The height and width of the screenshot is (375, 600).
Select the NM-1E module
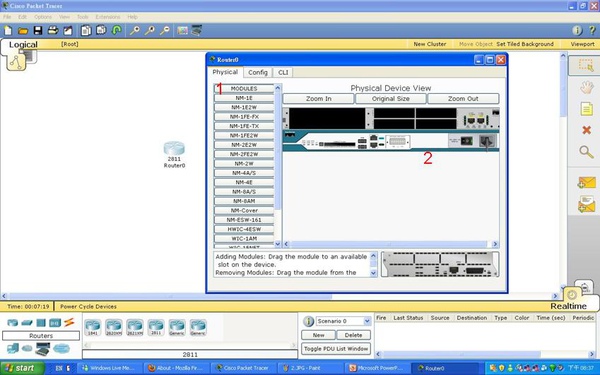tap(244, 98)
